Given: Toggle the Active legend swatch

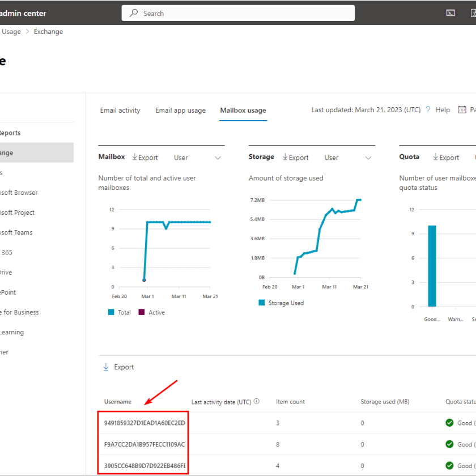Looking at the screenshot, I should pos(142,312).
